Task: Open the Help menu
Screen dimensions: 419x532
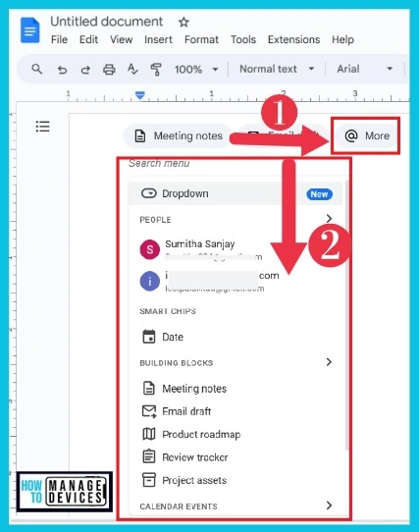Action: pyautogui.click(x=342, y=39)
